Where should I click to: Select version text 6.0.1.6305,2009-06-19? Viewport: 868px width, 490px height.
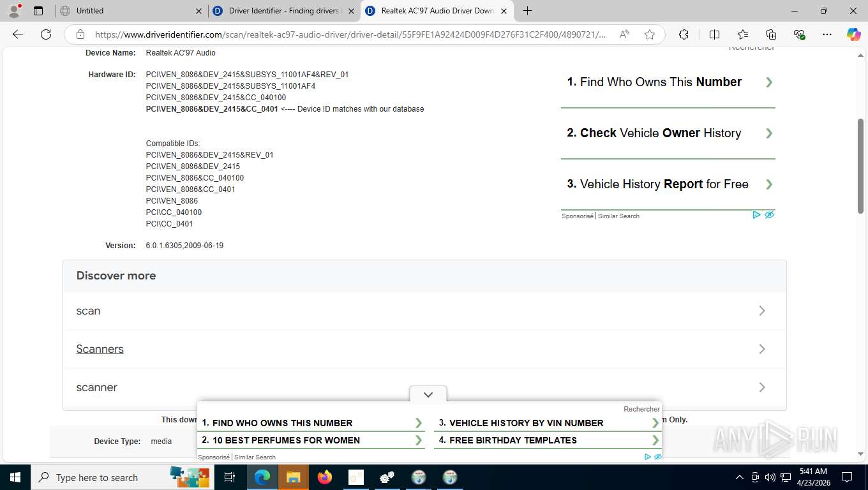[x=184, y=246]
